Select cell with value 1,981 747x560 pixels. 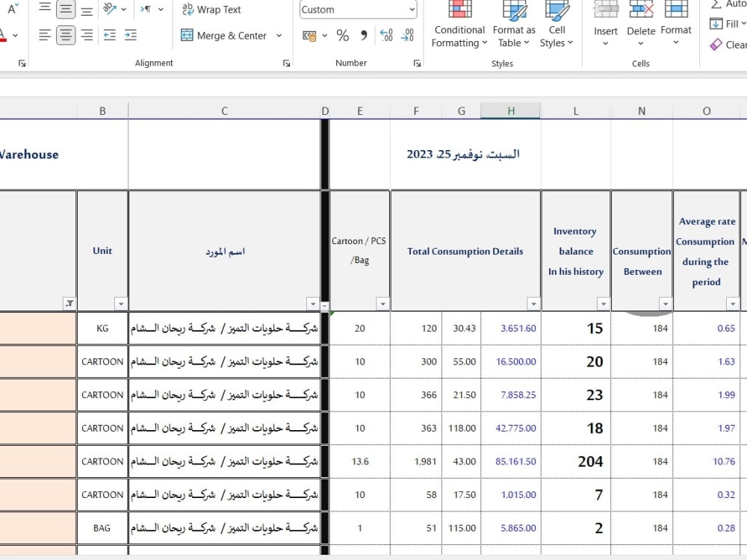click(x=416, y=461)
